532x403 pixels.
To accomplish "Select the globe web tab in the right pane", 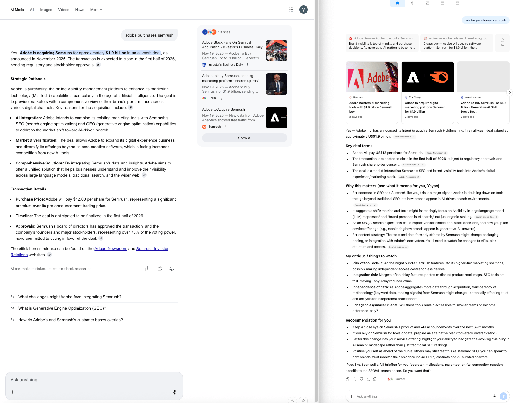I will (413, 3).
